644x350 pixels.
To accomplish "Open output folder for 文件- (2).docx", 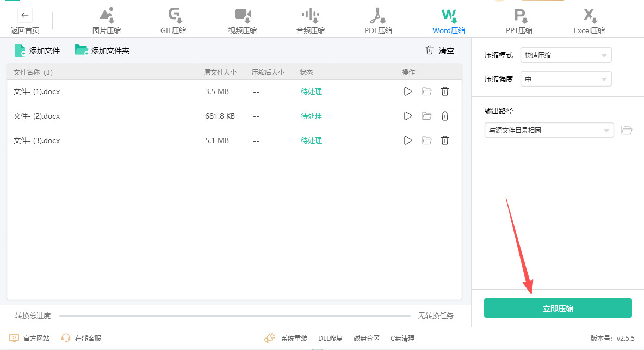I will 426,116.
